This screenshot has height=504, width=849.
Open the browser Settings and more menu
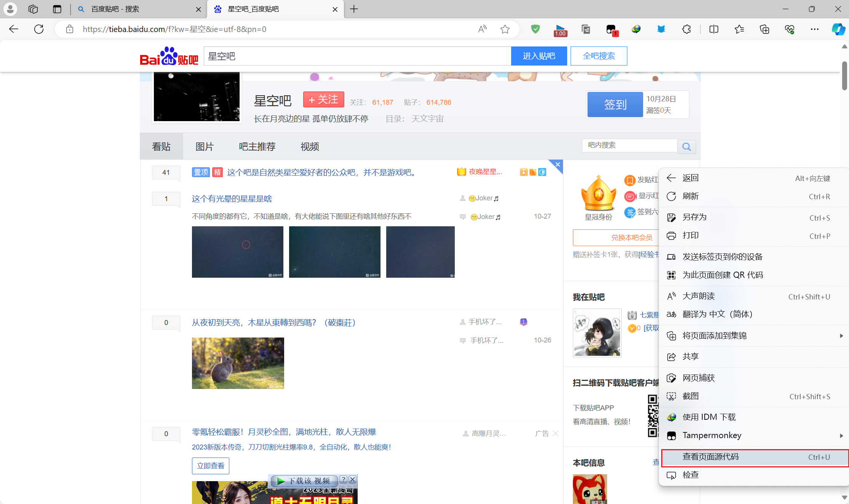pos(815,29)
